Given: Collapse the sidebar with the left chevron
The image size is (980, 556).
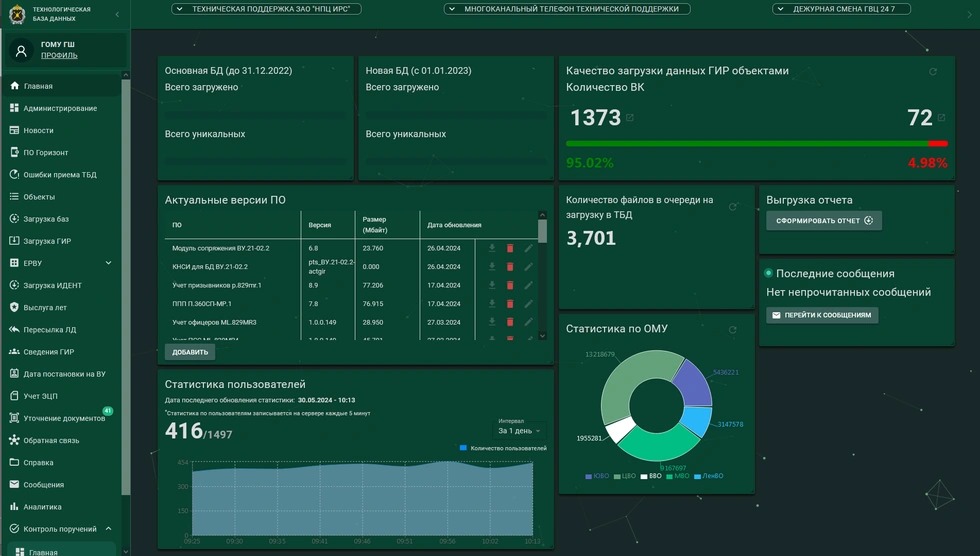Looking at the screenshot, I should [x=117, y=14].
